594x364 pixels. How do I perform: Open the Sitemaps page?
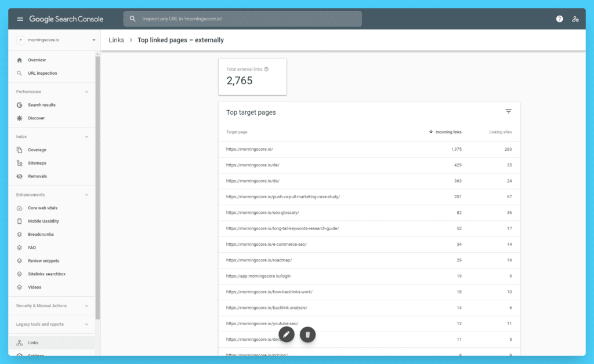pos(52,163)
